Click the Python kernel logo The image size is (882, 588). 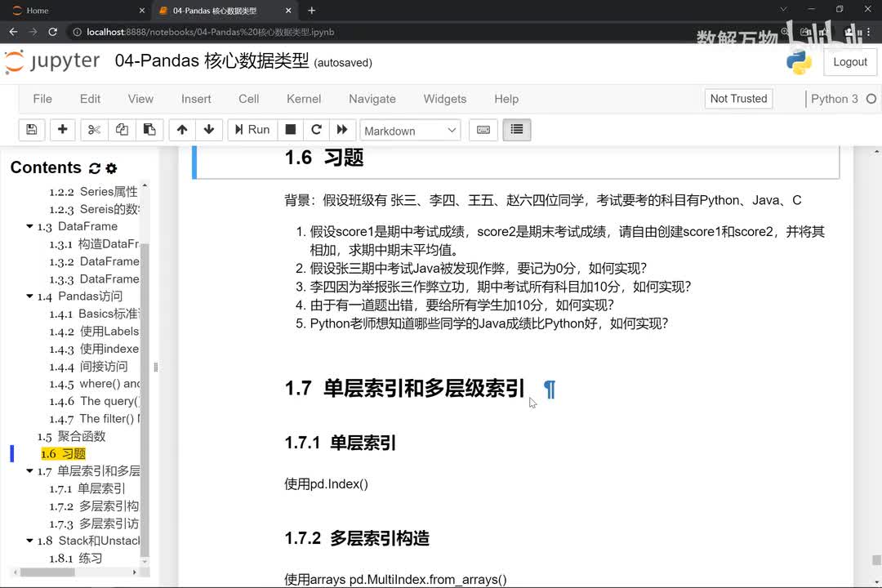click(799, 62)
